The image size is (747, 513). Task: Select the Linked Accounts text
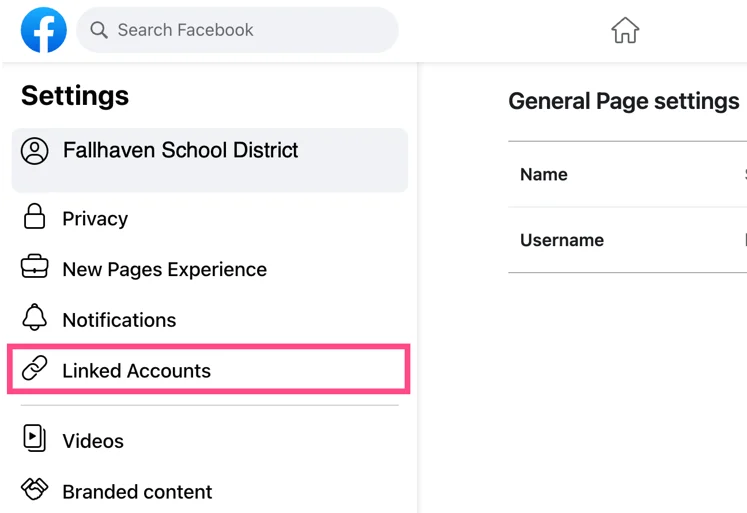click(x=136, y=371)
